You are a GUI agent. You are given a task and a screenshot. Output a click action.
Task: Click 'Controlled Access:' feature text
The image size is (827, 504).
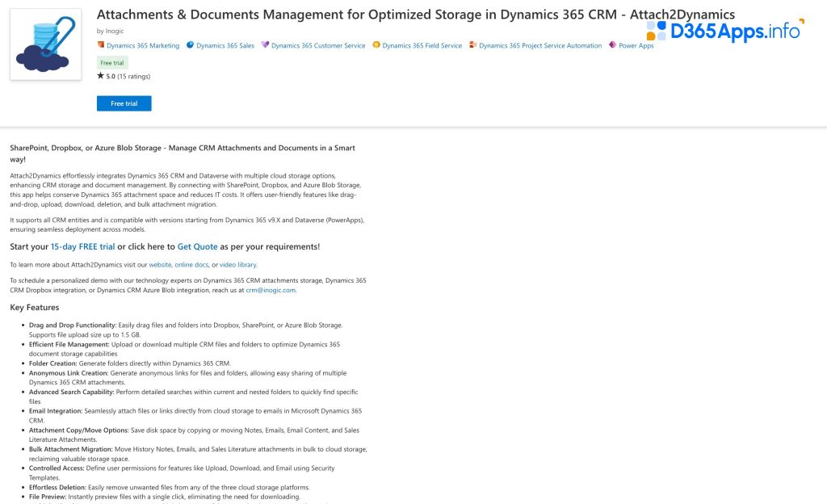tap(57, 468)
